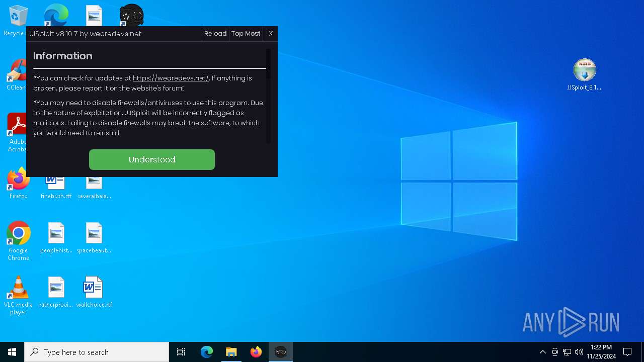Open the Windows Start menu
Image resolution: width=644 pixels, height=362 pixels.
point(12,352)
